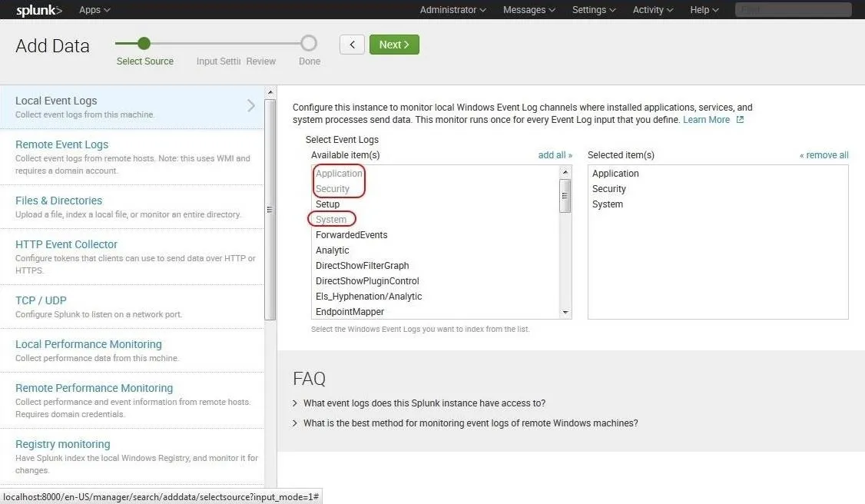Add ForwardedEvents from available items

pyautogui.click(x=351, y=235)
